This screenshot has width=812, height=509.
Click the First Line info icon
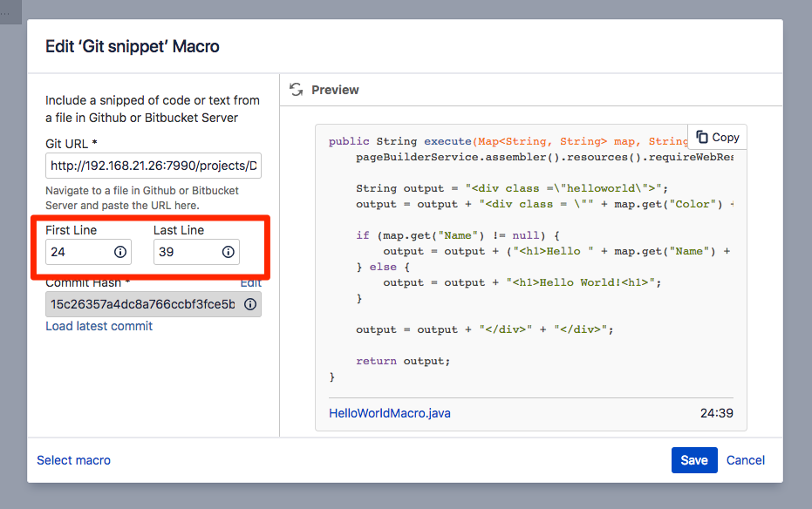pyautogui.click(x=120, y=252)
